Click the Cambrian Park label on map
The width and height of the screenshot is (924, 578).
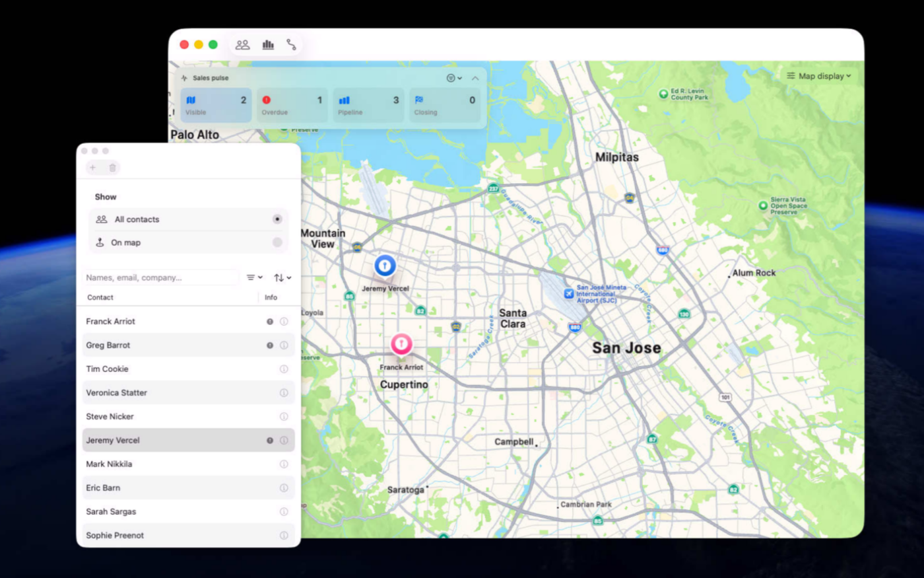coord(586,505)
